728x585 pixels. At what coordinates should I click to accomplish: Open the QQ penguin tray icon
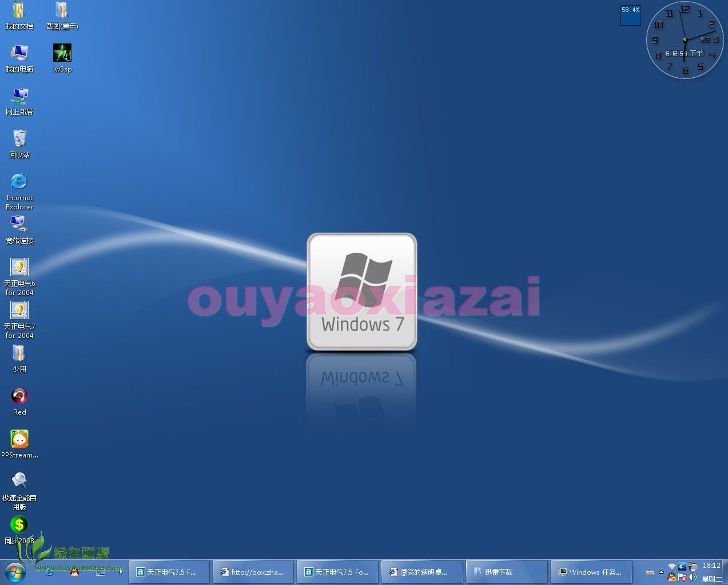[672, 577]
